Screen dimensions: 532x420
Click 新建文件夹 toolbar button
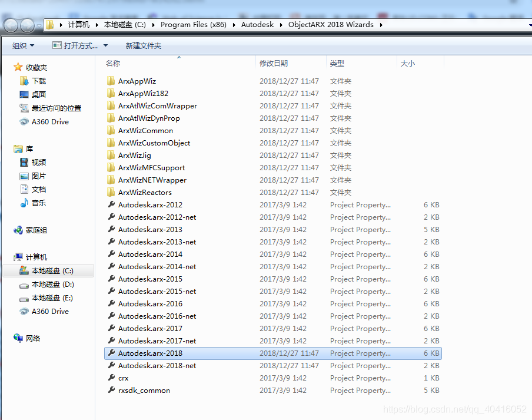(143, 45)
